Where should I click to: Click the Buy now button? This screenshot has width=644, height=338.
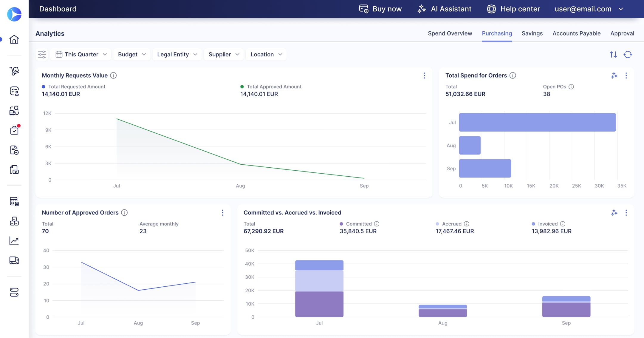click(x=380, y=9)
